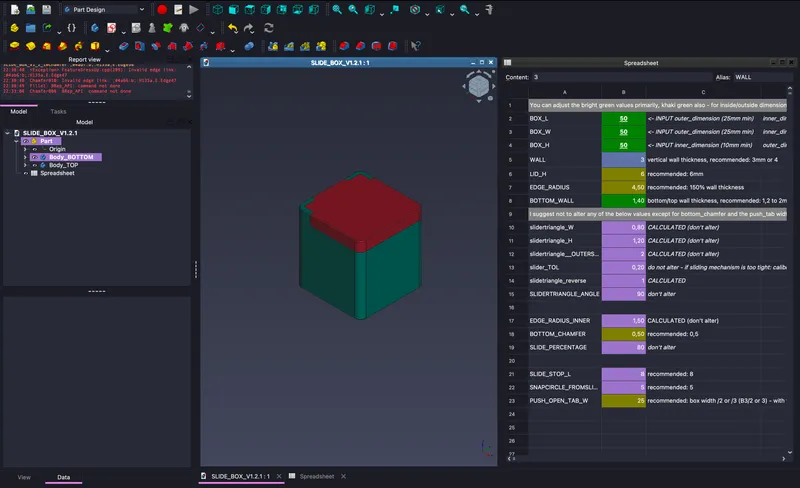Fit all content in view
The height and width of the screenshot is (488, 800).
click(x=337, y=9)
